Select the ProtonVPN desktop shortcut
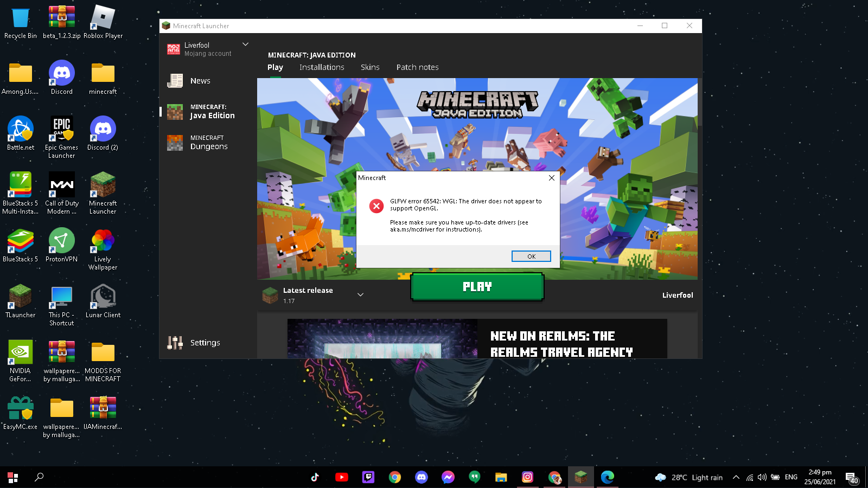The width and height of the screenshot is (868, 488). [62, 246]
